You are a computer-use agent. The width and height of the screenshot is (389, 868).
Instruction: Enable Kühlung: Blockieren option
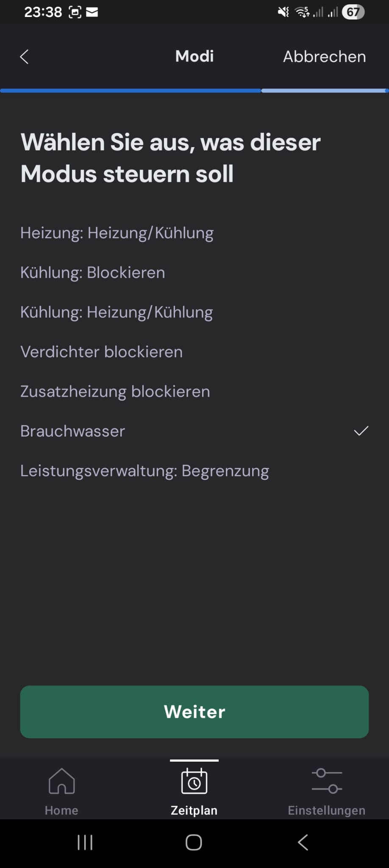[93, 273]
